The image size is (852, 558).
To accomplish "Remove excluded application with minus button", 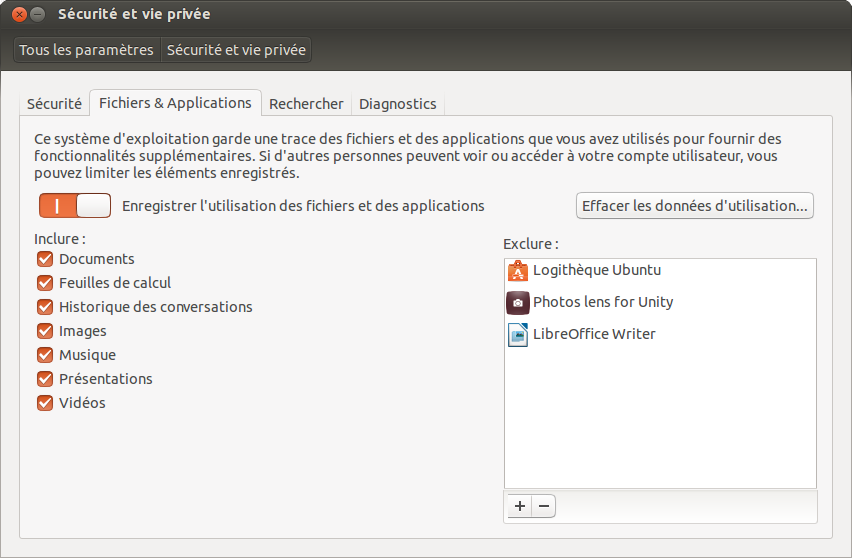I will click(x=544, y=506).
